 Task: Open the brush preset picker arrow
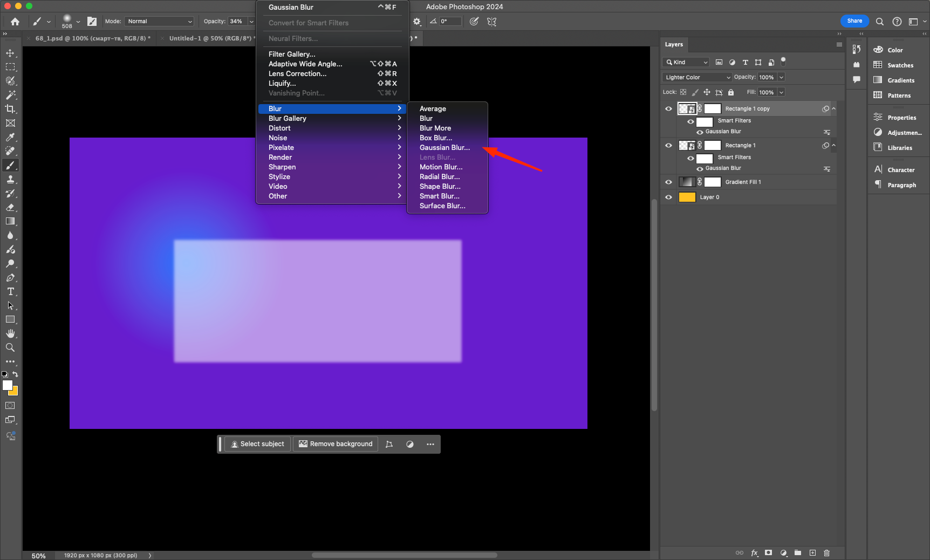78,22
